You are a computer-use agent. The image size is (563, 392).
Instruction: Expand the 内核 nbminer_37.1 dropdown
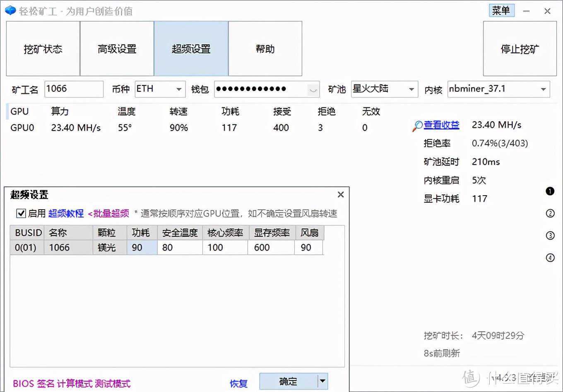click(x=543, y=89)
